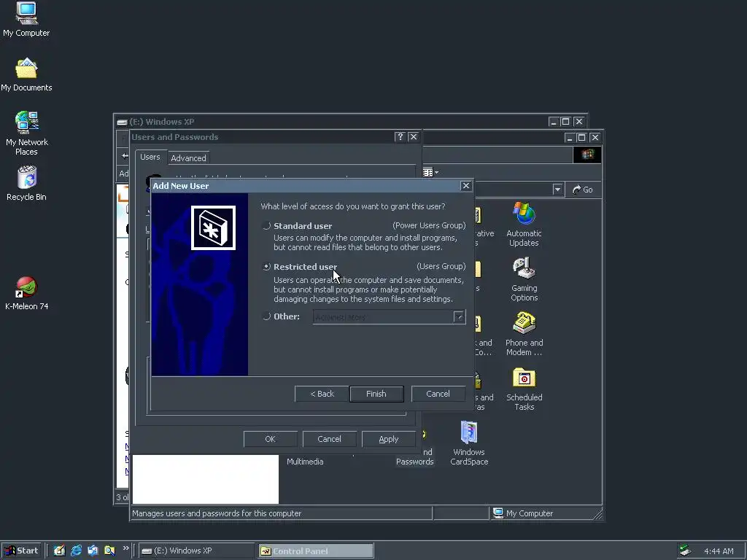The height and width of the screenshot is (560, 747).
Task: Launch Outlook Express from Quick Launch
Action: pos(93,551)
